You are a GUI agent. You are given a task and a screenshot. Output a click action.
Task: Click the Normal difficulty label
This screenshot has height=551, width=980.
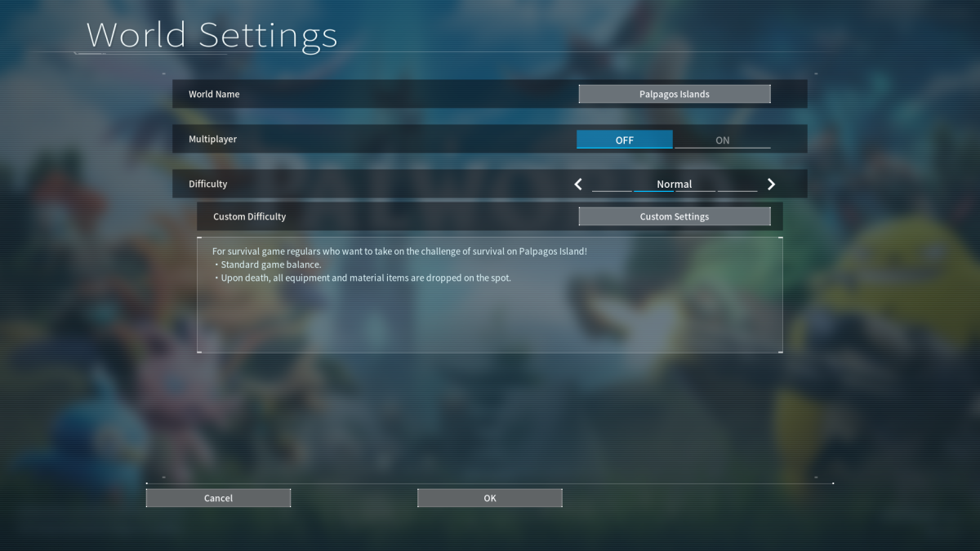(x=674, y=184)
